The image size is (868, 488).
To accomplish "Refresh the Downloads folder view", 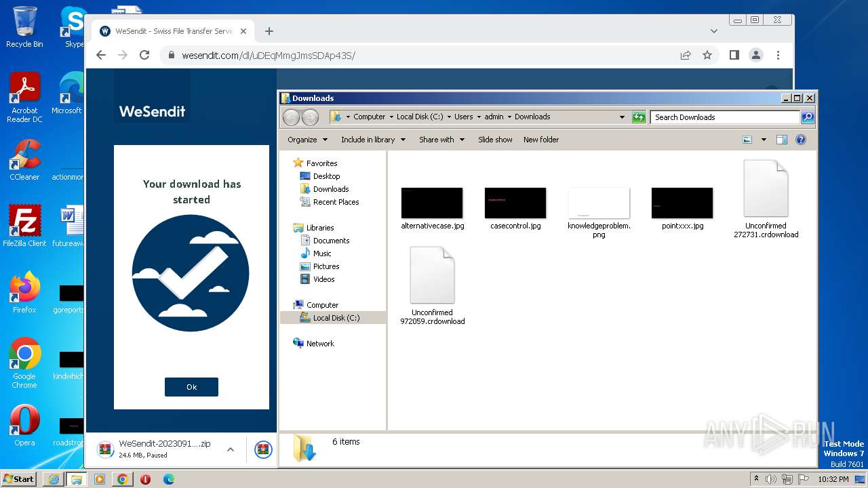I will (x=639, y=117).
